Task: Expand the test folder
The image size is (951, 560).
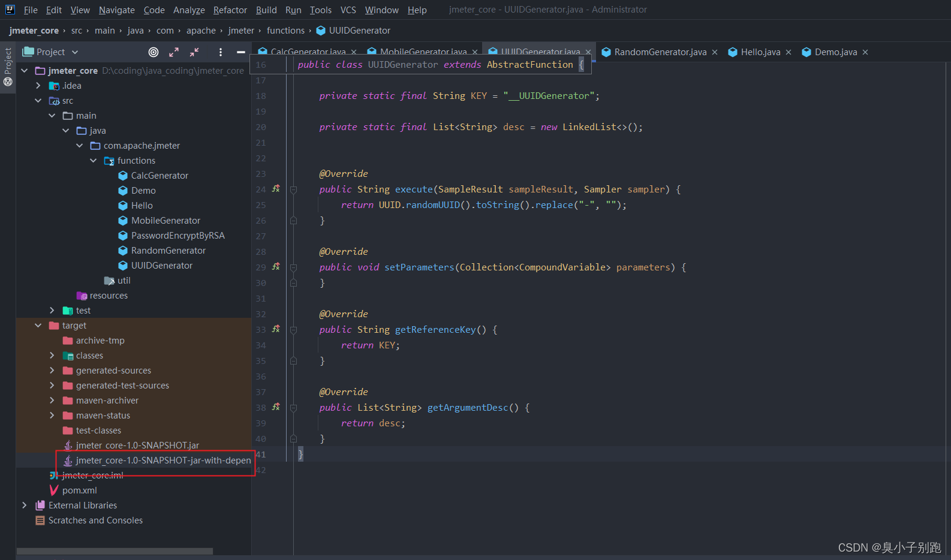Action: (x=52, y=311)
